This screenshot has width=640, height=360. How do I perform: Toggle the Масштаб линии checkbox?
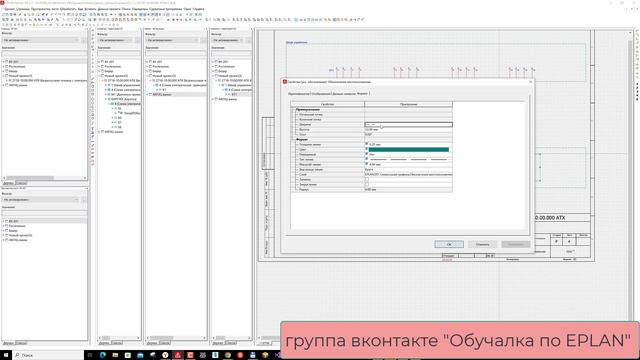click(x=367, y=164)
